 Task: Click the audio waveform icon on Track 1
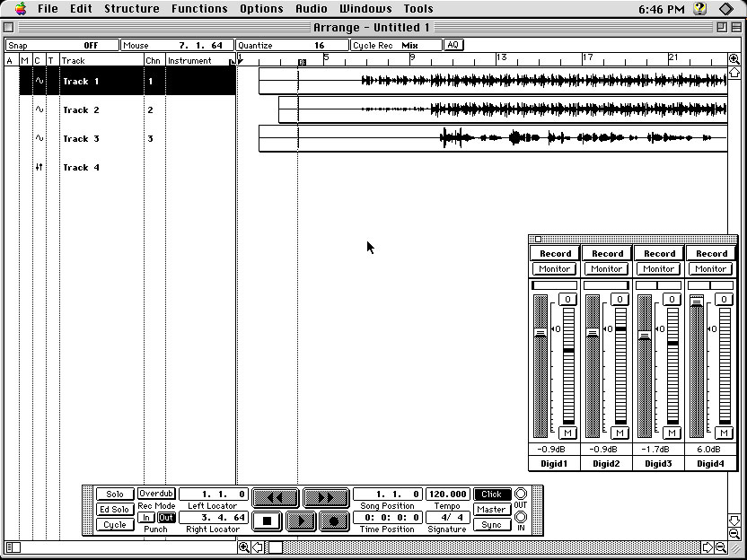[x=40, y=81]
